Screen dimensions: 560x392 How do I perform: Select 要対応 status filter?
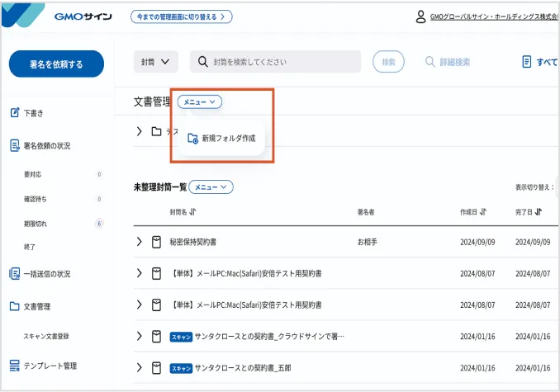click(32, 174)
